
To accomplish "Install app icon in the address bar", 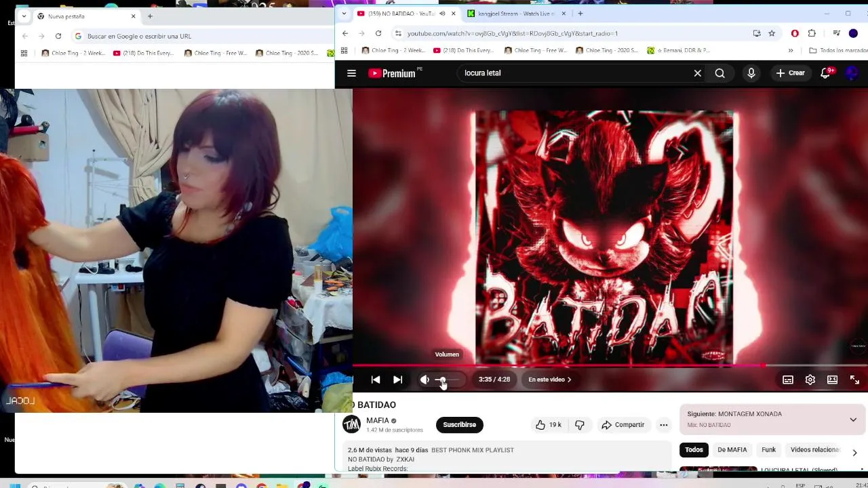I will 757,33.
